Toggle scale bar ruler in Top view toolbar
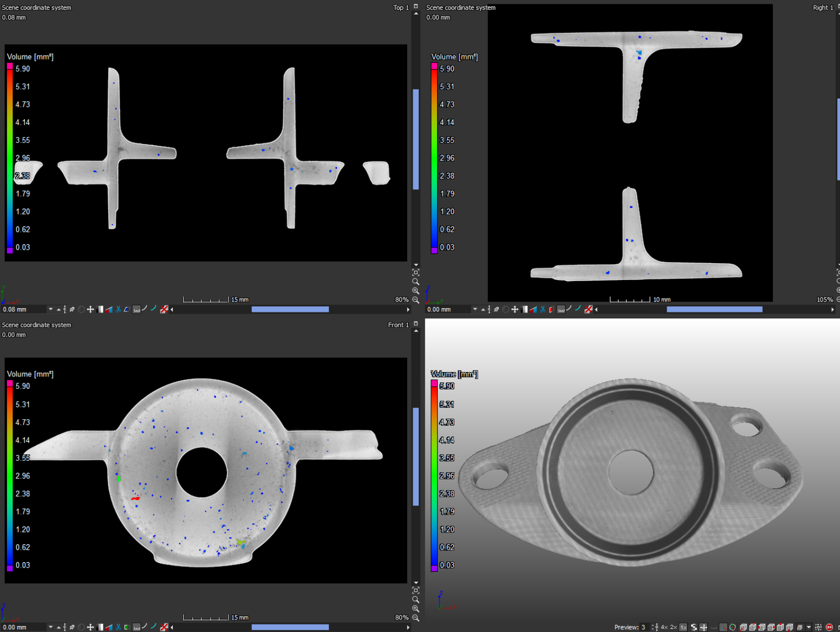Image resolution: width=840 pixels, height=632 pixels. (136, 309)
